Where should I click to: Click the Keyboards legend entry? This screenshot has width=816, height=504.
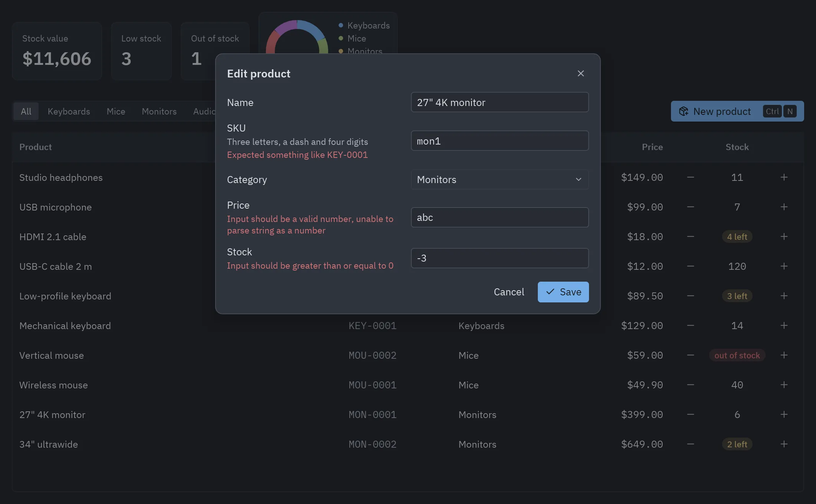364,25
